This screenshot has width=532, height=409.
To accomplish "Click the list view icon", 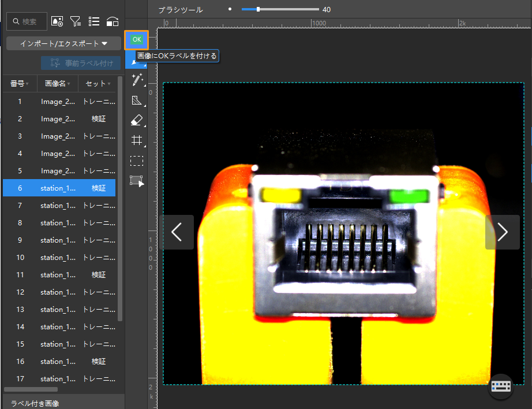I will [x=94, y=21].
